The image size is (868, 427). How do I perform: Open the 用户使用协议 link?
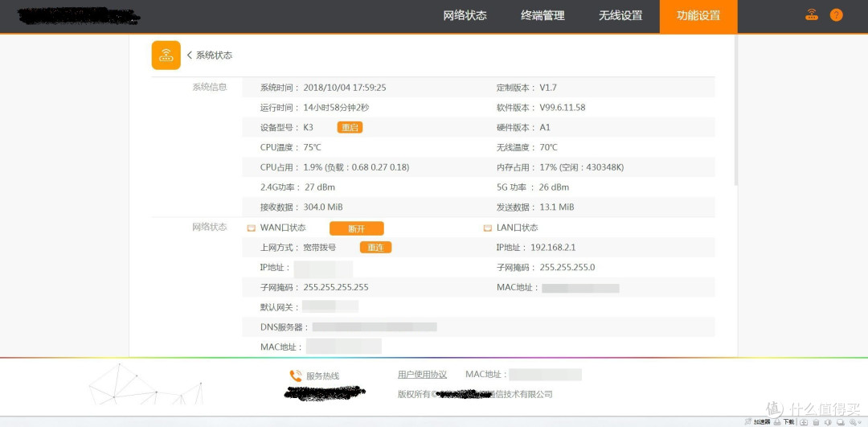click(x=423, y=375)
